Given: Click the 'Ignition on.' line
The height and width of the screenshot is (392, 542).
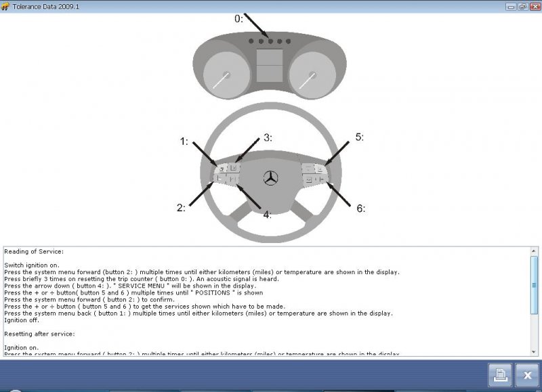Looking at the screenshot, I should (22, 347).
